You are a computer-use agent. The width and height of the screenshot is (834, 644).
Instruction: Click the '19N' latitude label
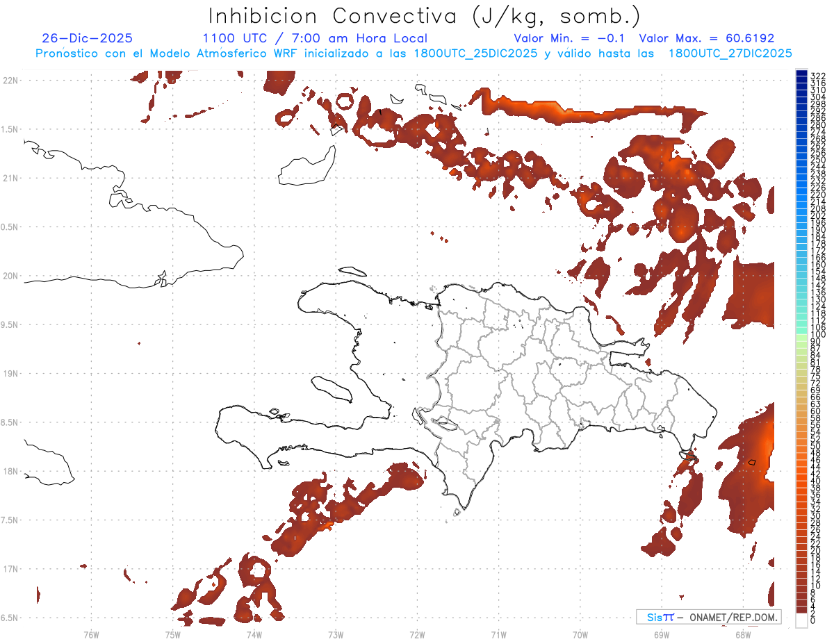tap(11, 374)
